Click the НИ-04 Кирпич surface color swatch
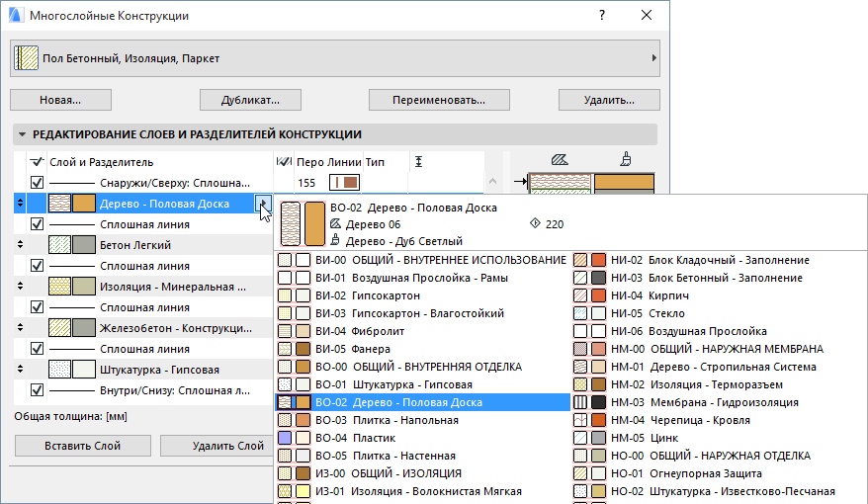The width and height of the screenshot is (868, 504). (x=598, y=295)
